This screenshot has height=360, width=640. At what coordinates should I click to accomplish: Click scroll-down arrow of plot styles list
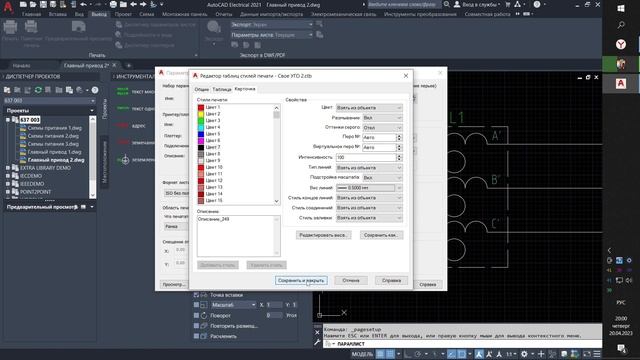(x=276, y=201)
